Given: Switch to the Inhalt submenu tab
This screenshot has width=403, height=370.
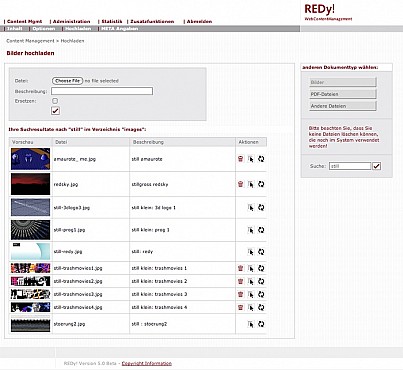Looking at the screenshot, I should [15, 29].
